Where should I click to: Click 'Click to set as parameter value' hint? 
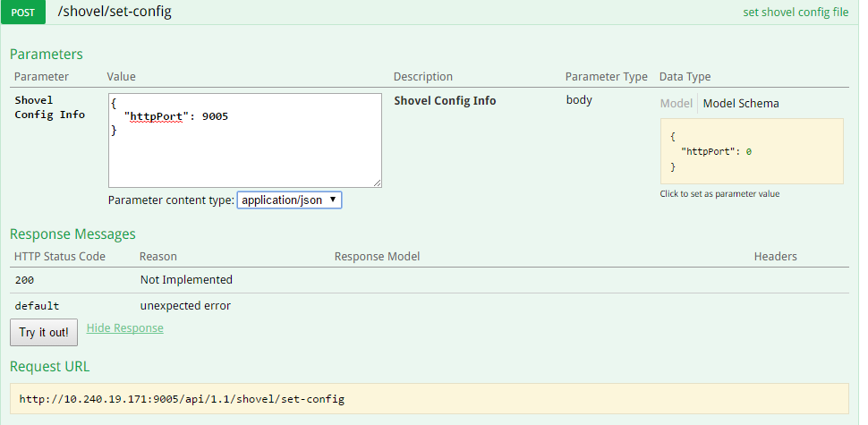pyautogui.click(x=719, y=194)
